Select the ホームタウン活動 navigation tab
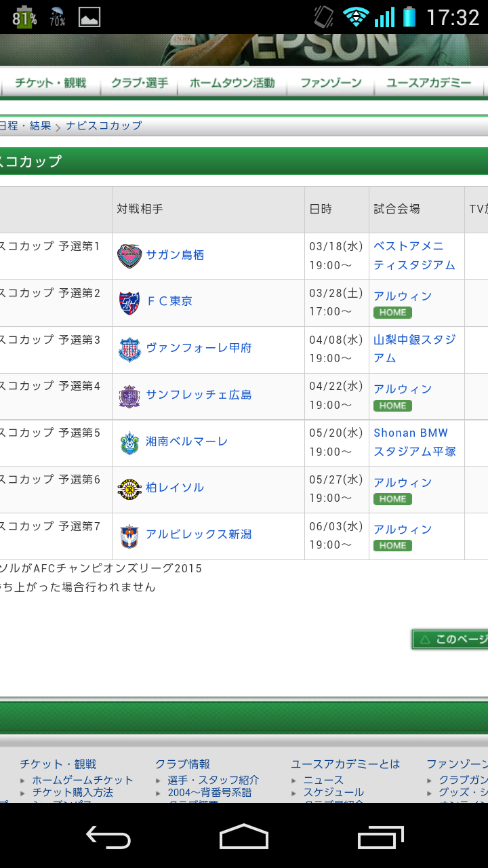This screenshot has height=868, width=488. [232, 83]
